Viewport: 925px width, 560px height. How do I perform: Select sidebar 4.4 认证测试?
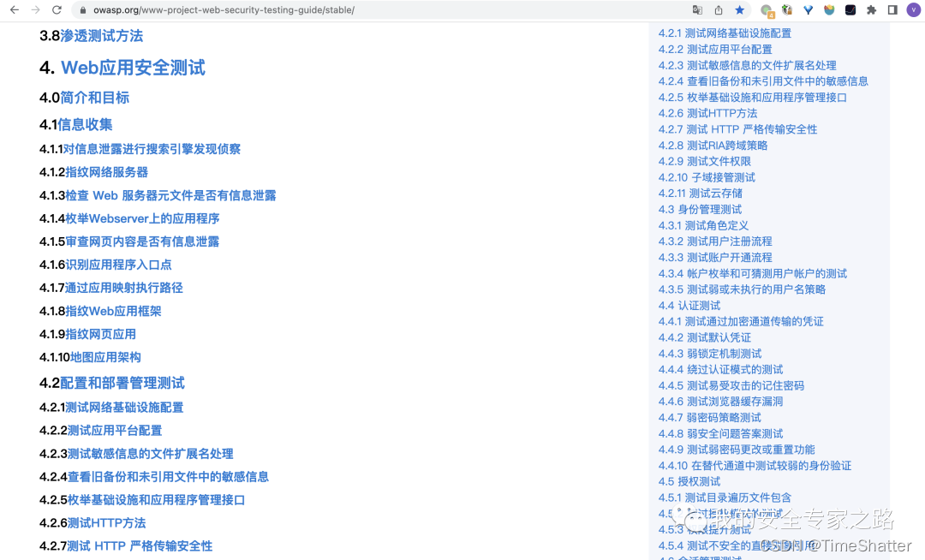click(689, 306)
